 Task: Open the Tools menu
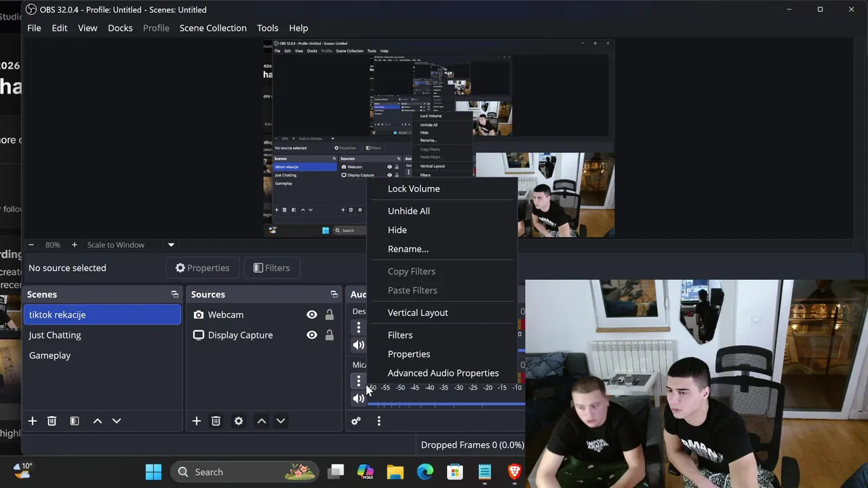[267, 28]
